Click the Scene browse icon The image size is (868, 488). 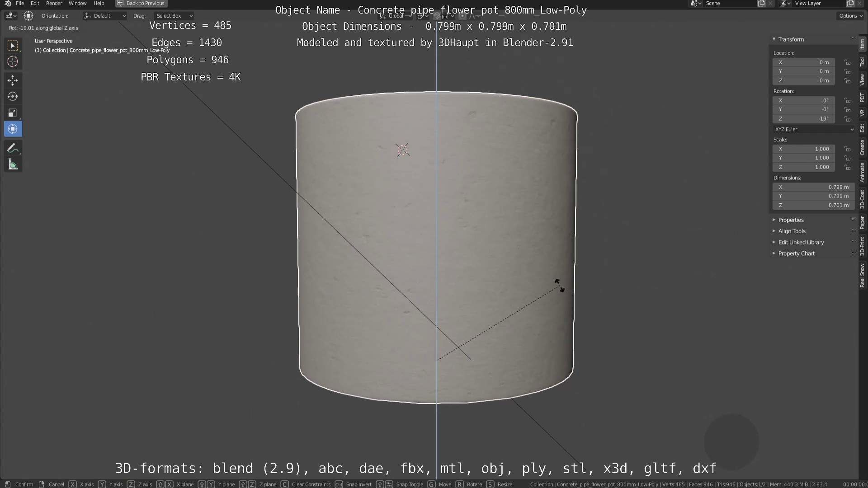pyautogui.click(x=696, y=3)
